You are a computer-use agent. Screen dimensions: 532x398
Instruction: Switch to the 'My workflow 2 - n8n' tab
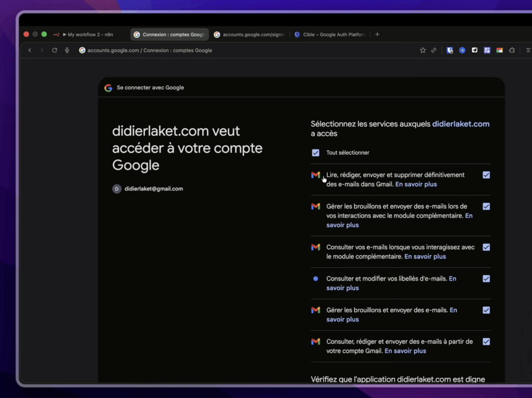[86, 35]
